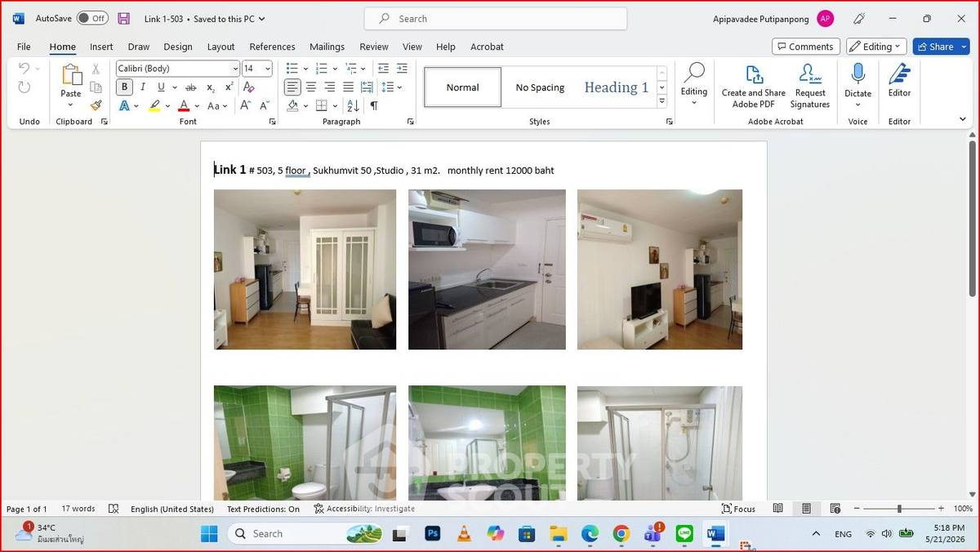Apply red font color
This screenshot has height=552, width=980.
click(184, 105)
